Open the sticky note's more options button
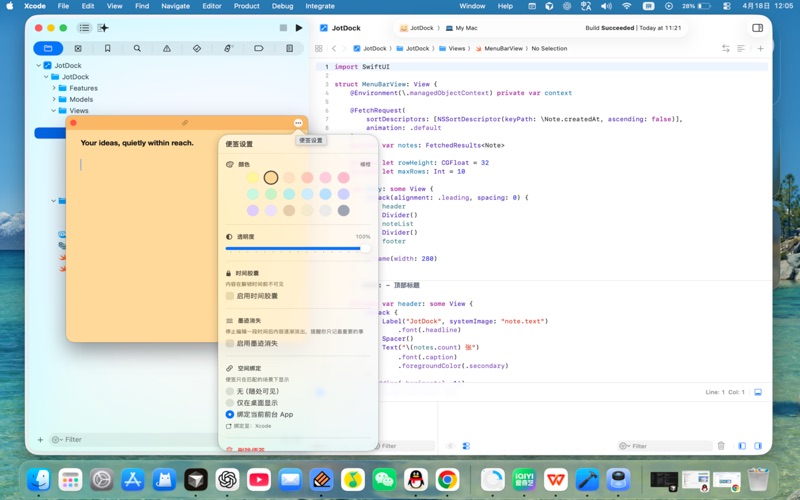The width and height of the screenshot is (800, 500). [298, 123]
